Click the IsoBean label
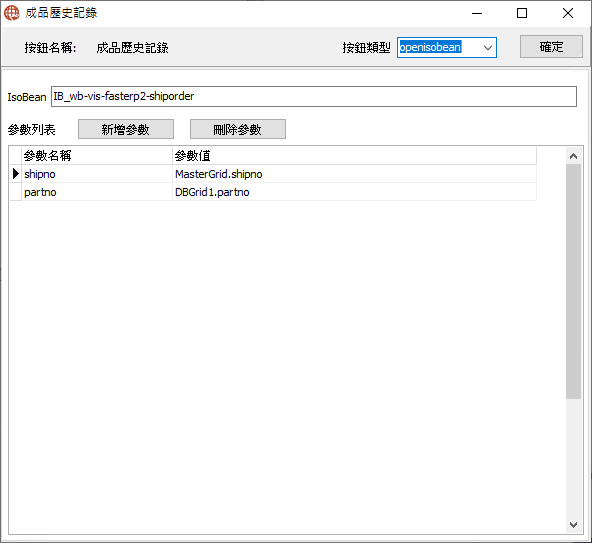The image size is (592, 543). click(x=27, y=97)
